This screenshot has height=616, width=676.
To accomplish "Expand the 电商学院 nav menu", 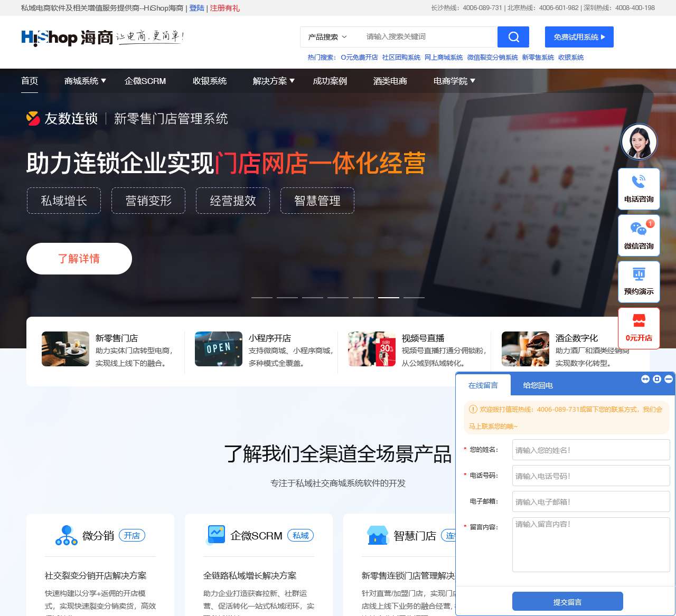I will (x=454, y=81).
